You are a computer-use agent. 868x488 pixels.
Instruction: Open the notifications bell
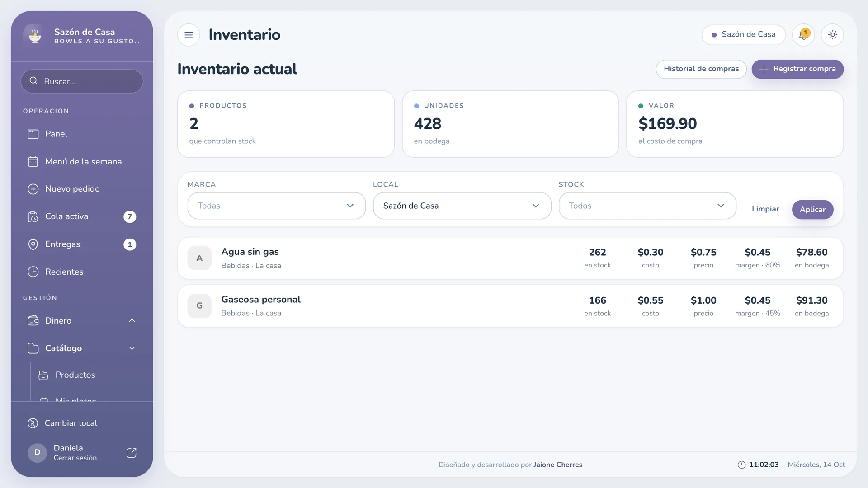[x=803, y=35]
